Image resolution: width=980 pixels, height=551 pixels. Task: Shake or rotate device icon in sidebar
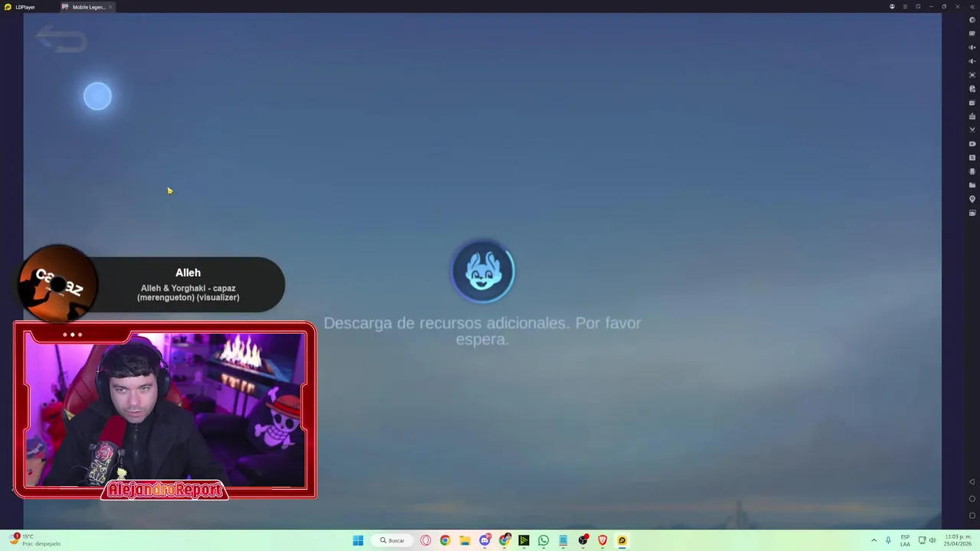972,171
